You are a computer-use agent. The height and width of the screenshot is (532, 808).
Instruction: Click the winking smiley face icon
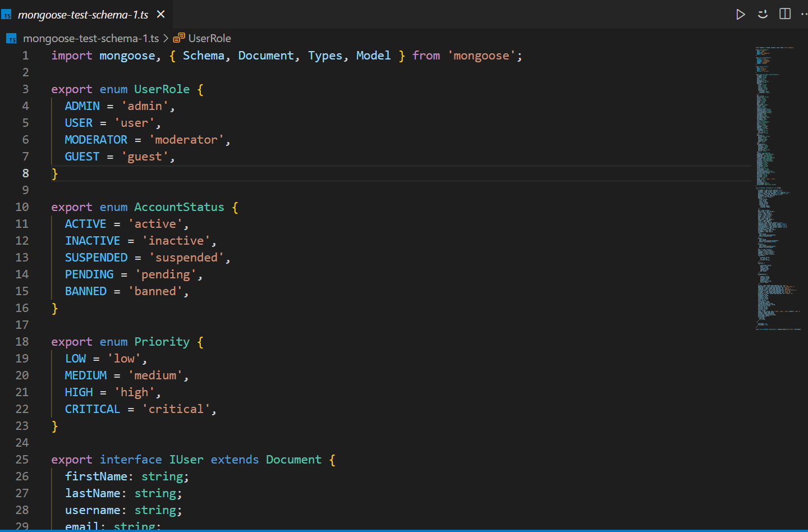click(763, 14)
